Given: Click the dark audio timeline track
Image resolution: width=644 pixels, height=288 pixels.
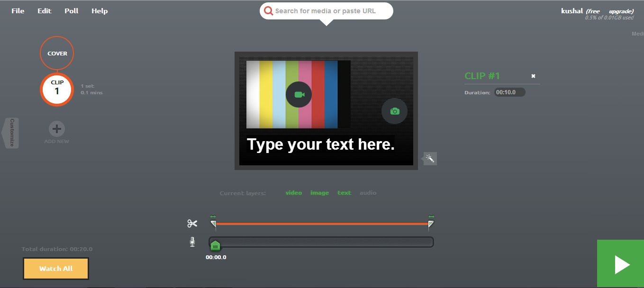Looking at the screenshot, I should click(321, 242).
